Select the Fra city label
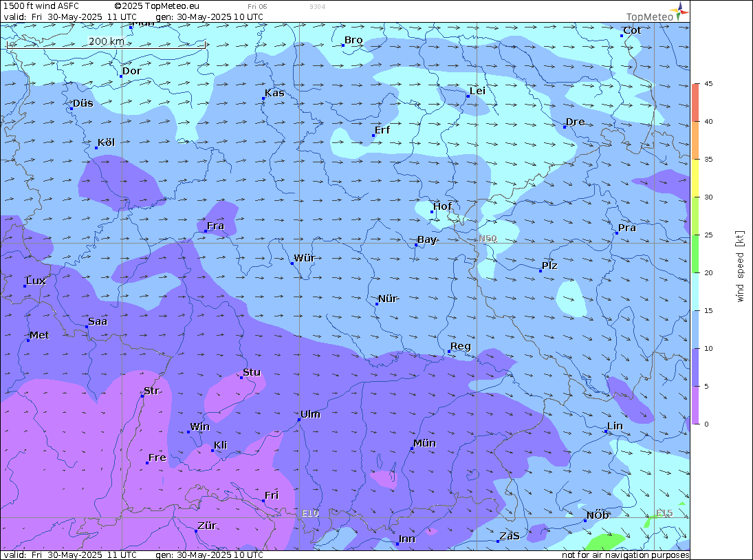This screenshot has height=560, width=753. point(216,226)
